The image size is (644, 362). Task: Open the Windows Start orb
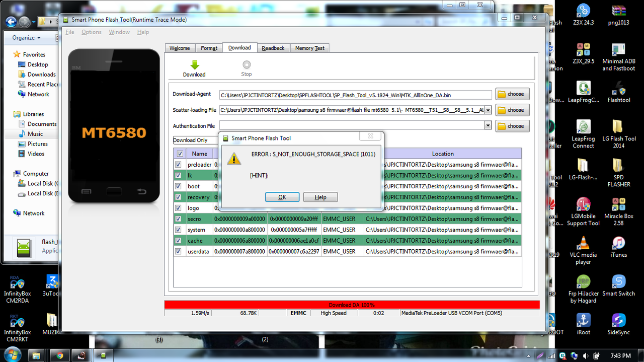tap(13, 354)
